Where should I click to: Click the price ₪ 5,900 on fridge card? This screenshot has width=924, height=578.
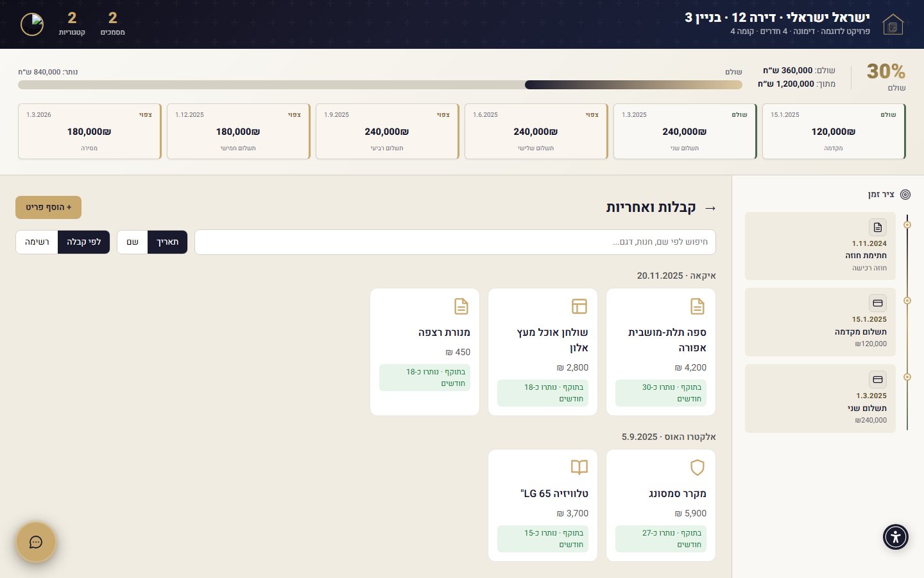[690, 514]
